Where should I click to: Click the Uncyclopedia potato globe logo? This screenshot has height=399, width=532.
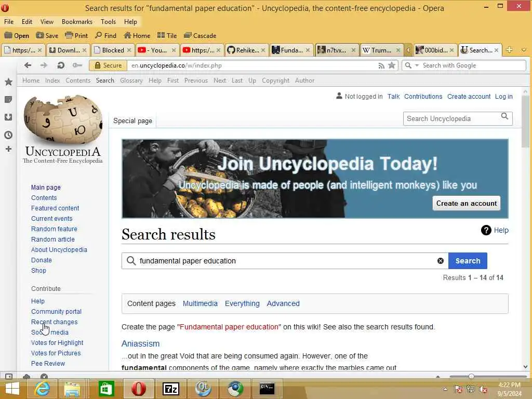(x=63, y=119)
